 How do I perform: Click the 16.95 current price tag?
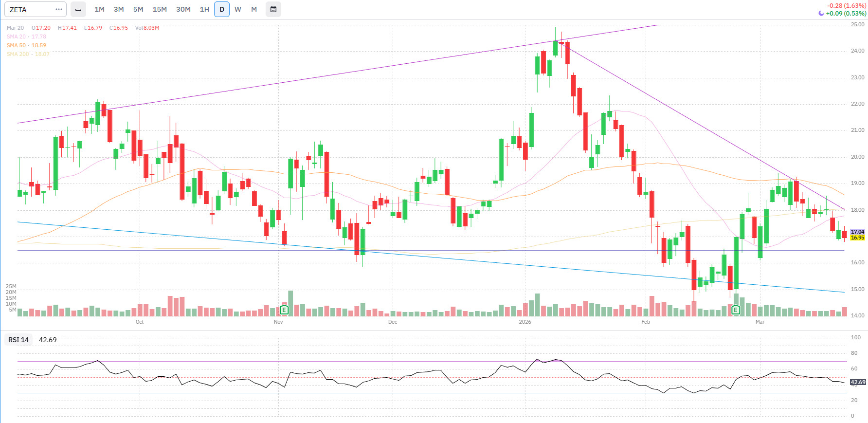pos(857,238)
